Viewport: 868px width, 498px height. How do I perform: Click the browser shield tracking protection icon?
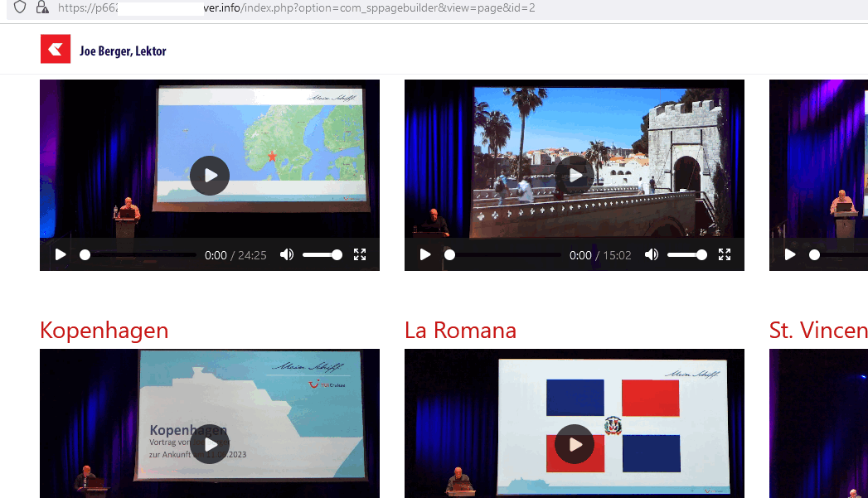click(20, 7)
